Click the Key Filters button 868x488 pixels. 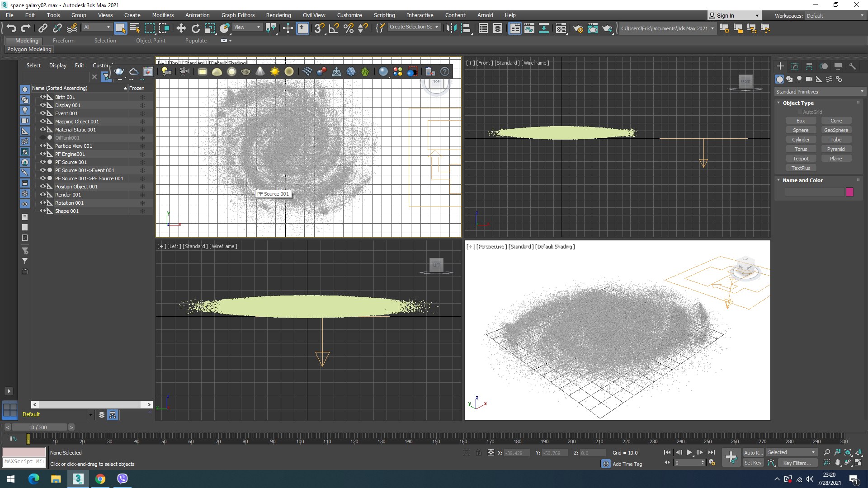point(797,463)
